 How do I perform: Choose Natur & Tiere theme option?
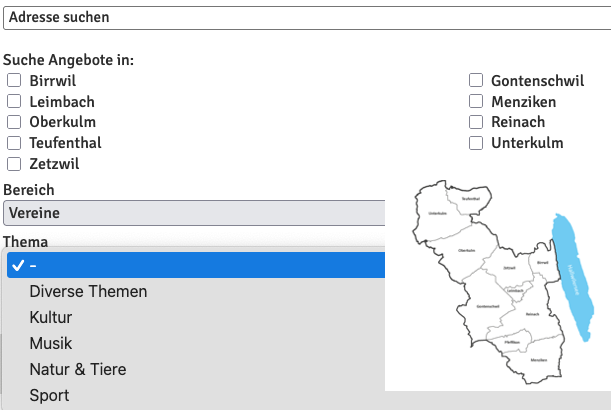click(78, 369)
